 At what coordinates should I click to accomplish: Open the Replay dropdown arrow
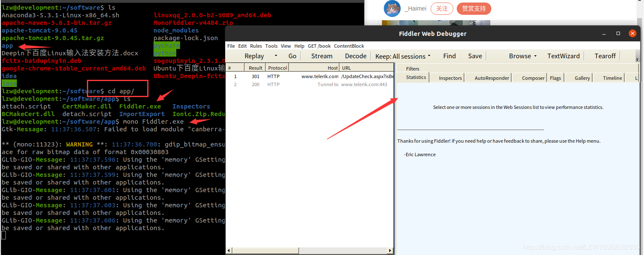(276, 56)
